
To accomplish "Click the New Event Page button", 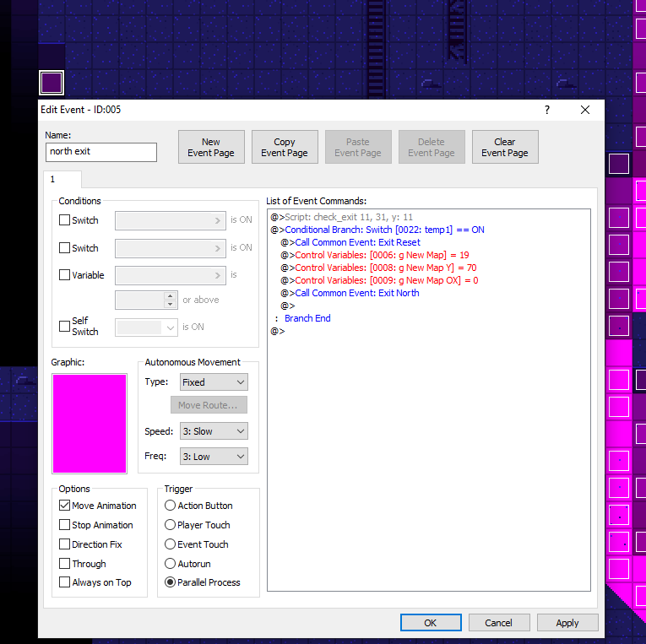I will pyautogui.click(x=211, y=147).
